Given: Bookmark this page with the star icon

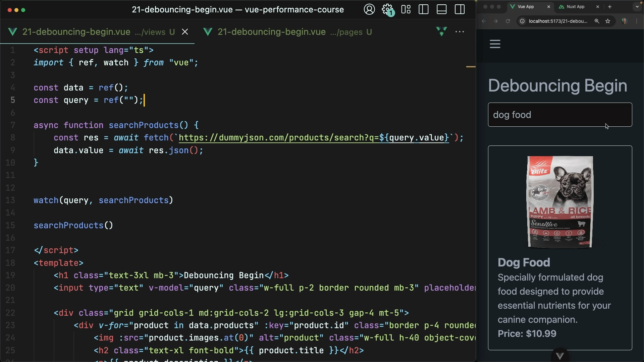Looking at the screenshot, I should [x=608, y=21].
